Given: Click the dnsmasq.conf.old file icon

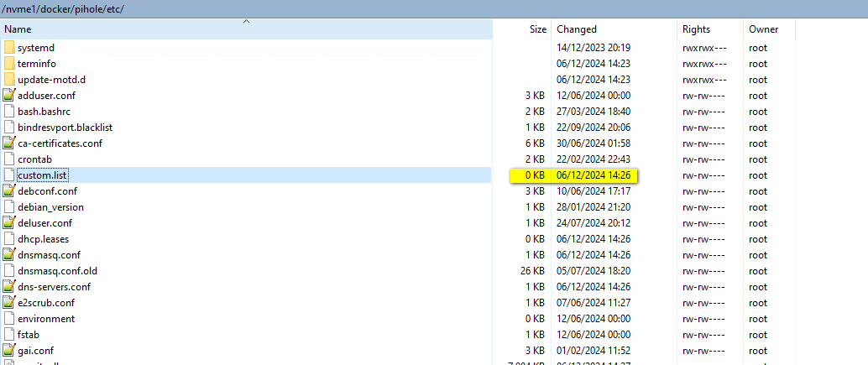Looking at the screenshot, I should pyautogui.click(x=9, y=270).
